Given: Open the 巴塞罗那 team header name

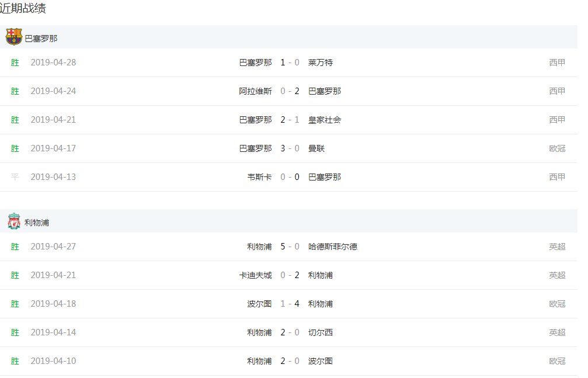Looking at the screenshot, I should [x=41, y=39].
